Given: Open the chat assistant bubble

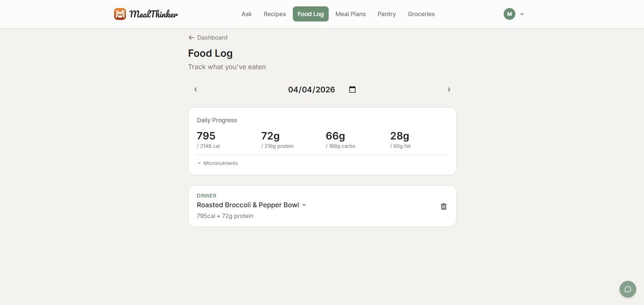Looking at the screenshot, I should (627, 289).
